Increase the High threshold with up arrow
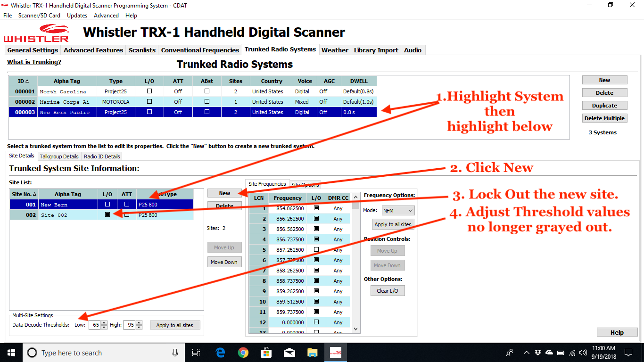Screen dimensions: 644x362 140,323
